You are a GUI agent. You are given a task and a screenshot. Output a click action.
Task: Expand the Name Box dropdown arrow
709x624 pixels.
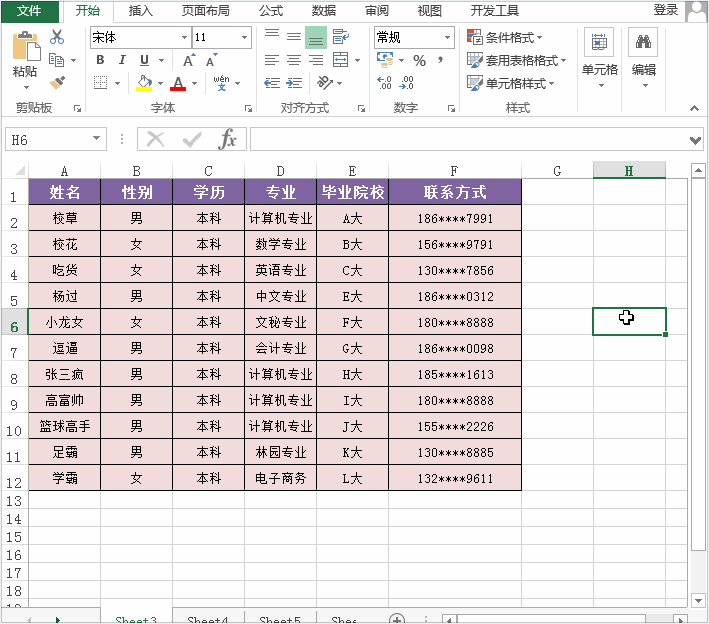coord(96,138)
